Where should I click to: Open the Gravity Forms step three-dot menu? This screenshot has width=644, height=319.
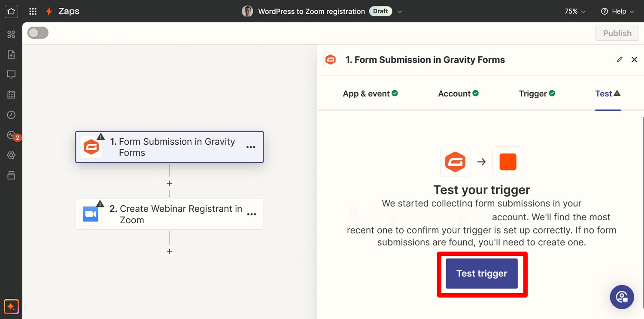tap(251, 147)
